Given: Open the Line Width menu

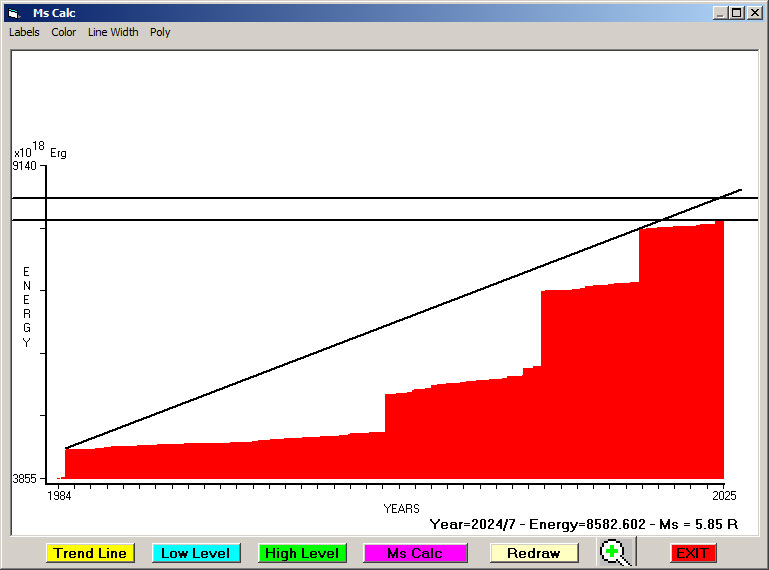Looking at the screenshot, I should tap(113, 32).
